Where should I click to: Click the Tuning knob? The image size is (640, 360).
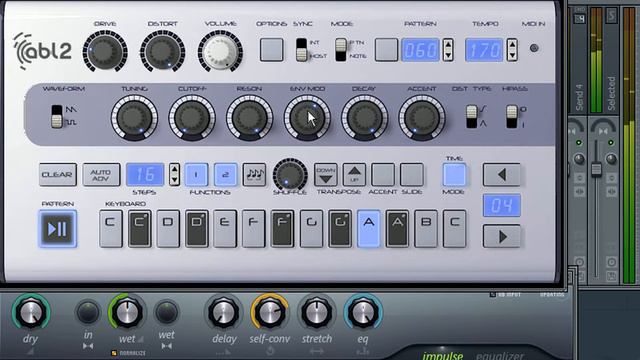pyautogui.click(x=134, y=118)
